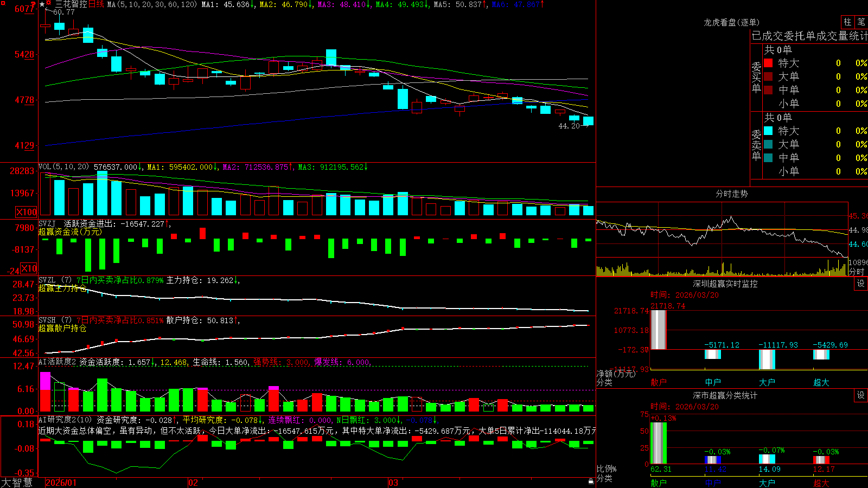Click the SVZL (7) indicator label
Image resolution: width=868 pixels, height=488 pixels.
(x=55, y=280)
